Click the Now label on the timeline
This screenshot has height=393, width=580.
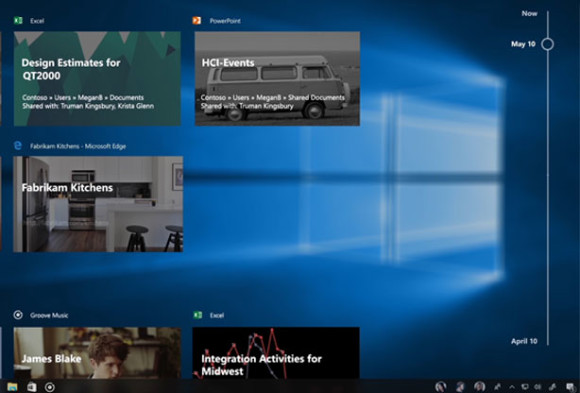click(x=529, y=13)
